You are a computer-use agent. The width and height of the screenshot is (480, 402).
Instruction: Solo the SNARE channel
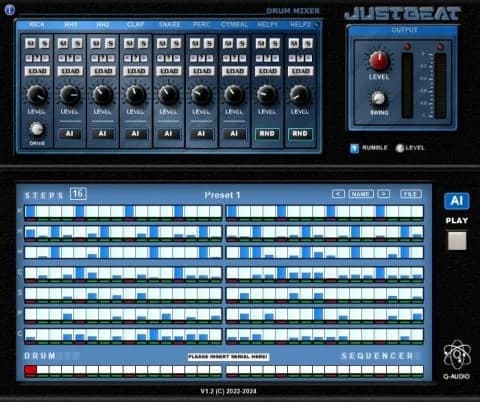(176, 43)
